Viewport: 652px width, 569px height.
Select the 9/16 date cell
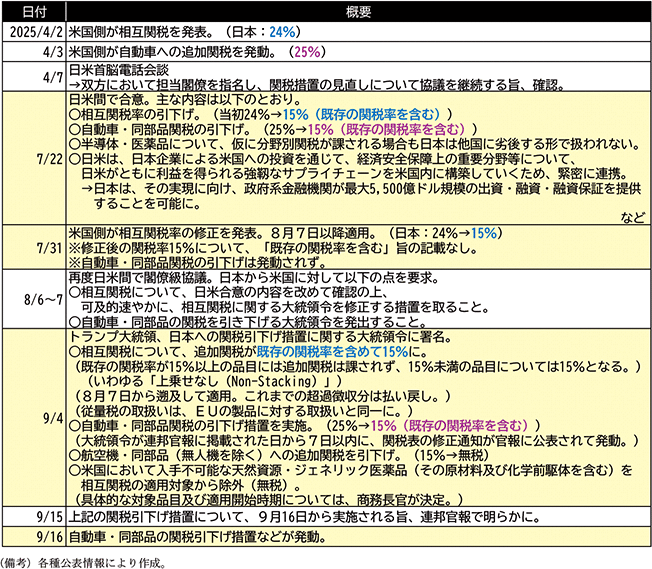point(33,538)
